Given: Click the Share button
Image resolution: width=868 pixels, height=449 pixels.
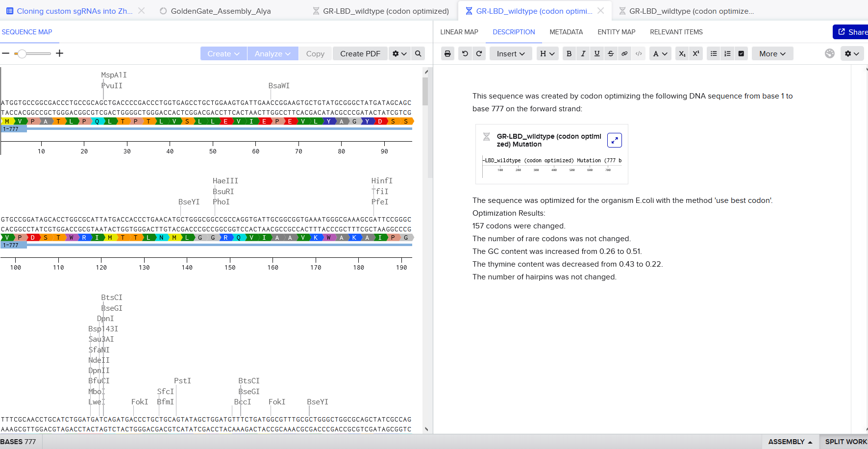Looking at the screenshot, I should tap(850, 32).
